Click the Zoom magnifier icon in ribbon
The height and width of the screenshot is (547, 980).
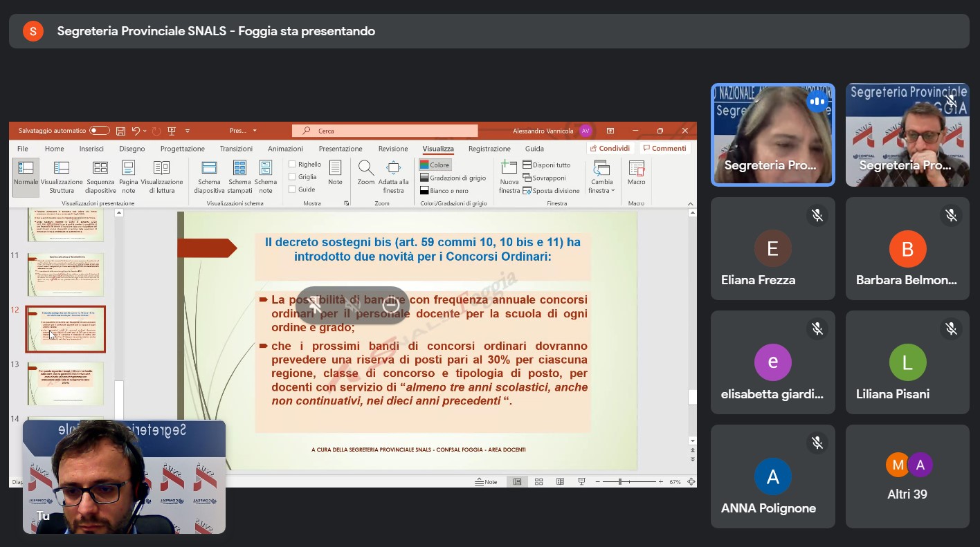pos(366,168)
